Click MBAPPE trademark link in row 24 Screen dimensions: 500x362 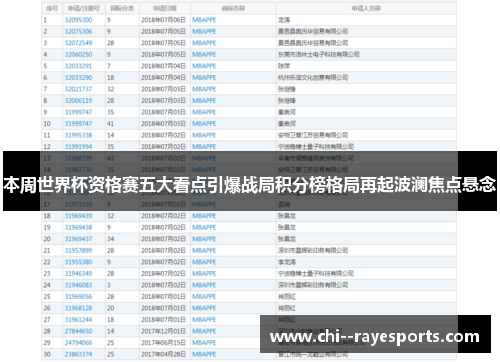click(204, 285)
